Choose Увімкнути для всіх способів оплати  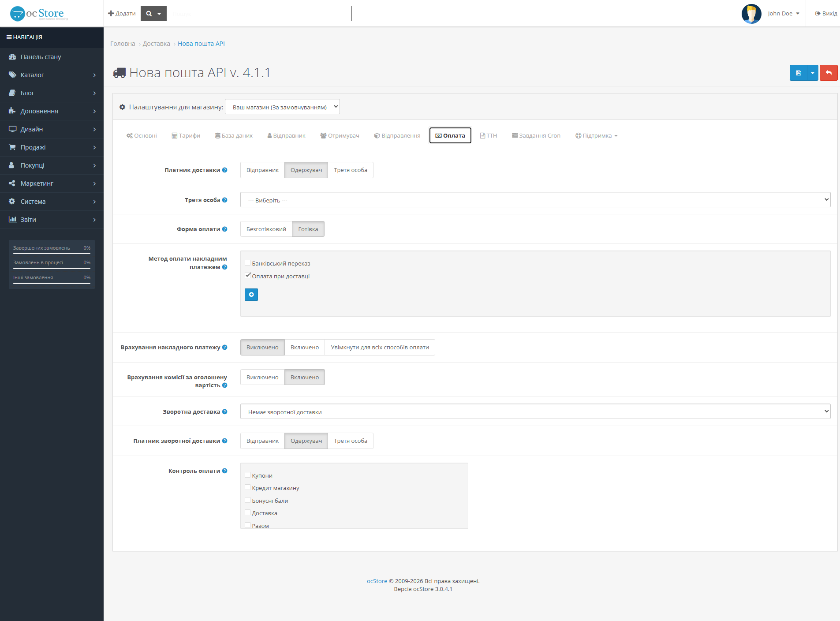point(380,348)
